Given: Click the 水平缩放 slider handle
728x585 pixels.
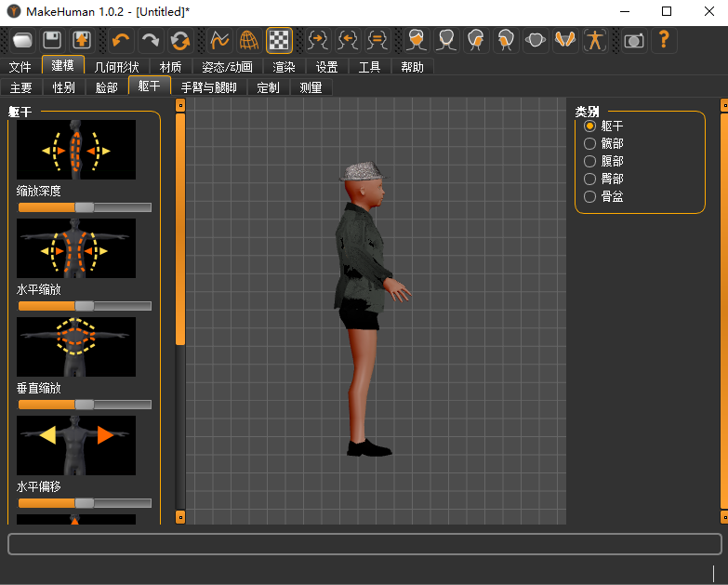Looking at the screenshot, I should 85,306.
